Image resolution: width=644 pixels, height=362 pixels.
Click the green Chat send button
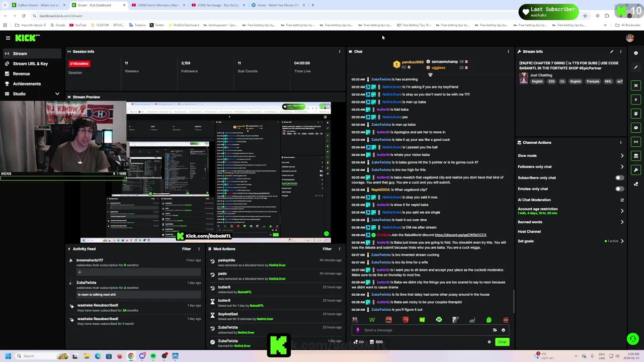502,342
